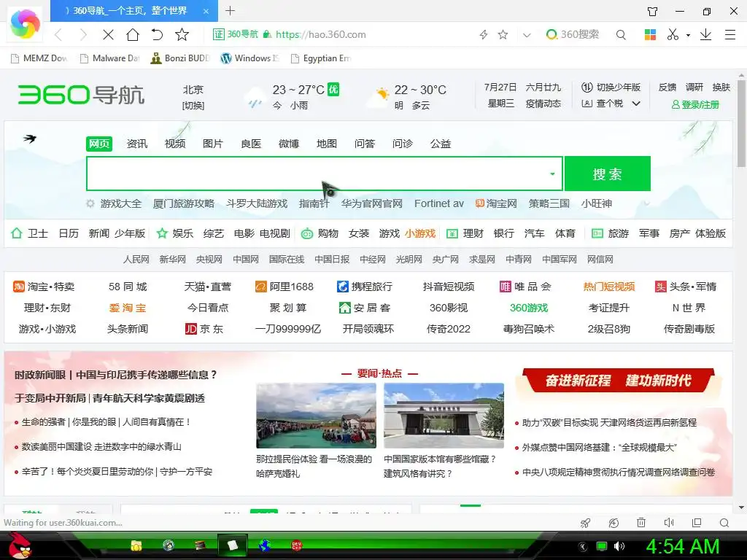Bookmark page with address bar star
The width and height of the screenshot is (747, 560).
(503, 34)
